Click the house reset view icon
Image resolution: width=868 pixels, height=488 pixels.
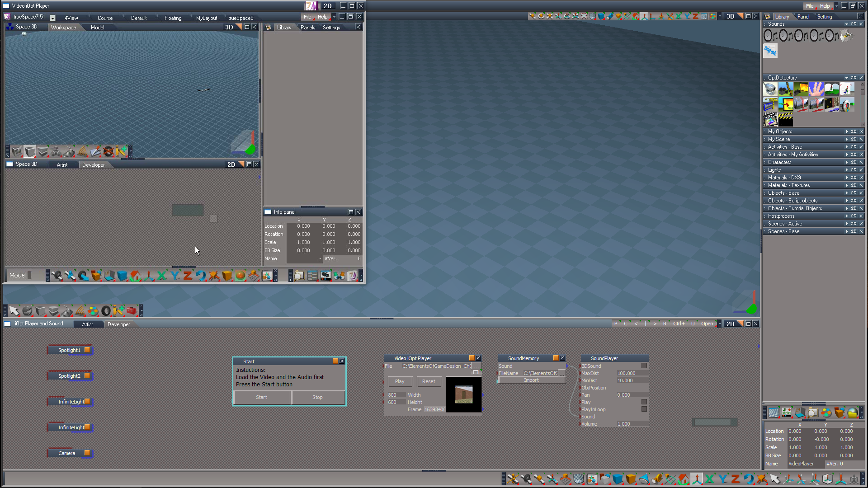136,275
